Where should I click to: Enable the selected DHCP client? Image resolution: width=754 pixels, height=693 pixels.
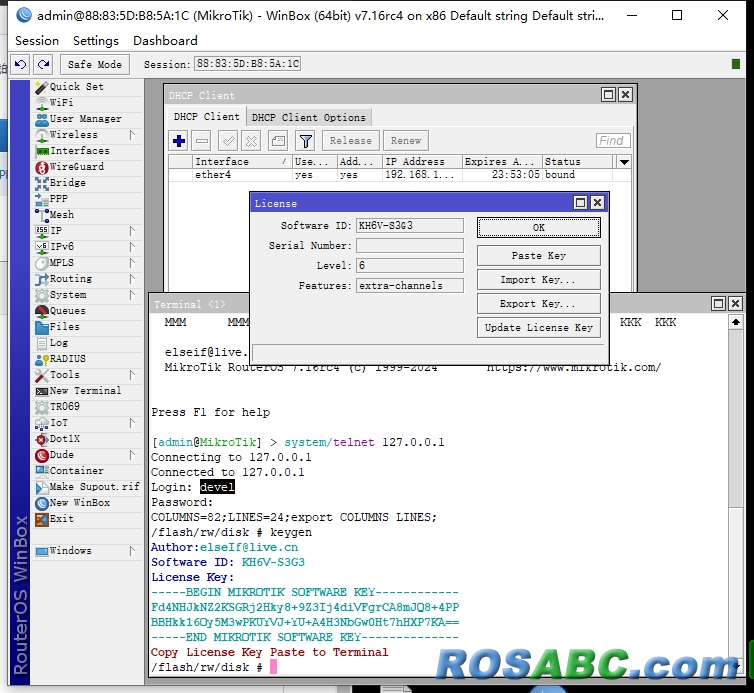tap(228, 141)
